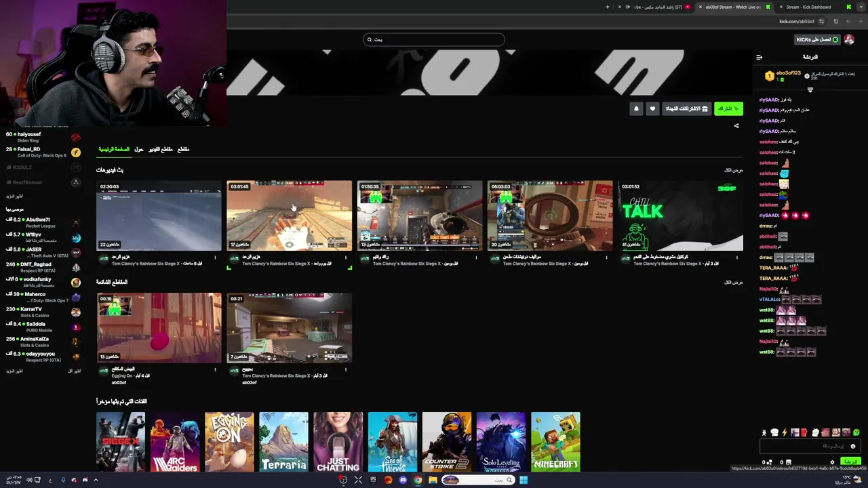The height and width of the screenshot is (488, 868).
Task: Open KarrarTV channel in sidebar
Action: click(42, 312)
